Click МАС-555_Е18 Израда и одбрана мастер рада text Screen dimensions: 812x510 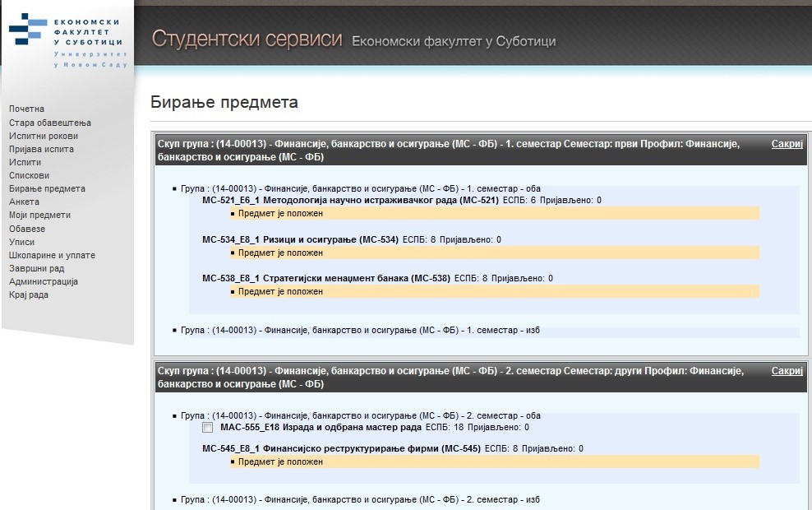pos(321,428)
